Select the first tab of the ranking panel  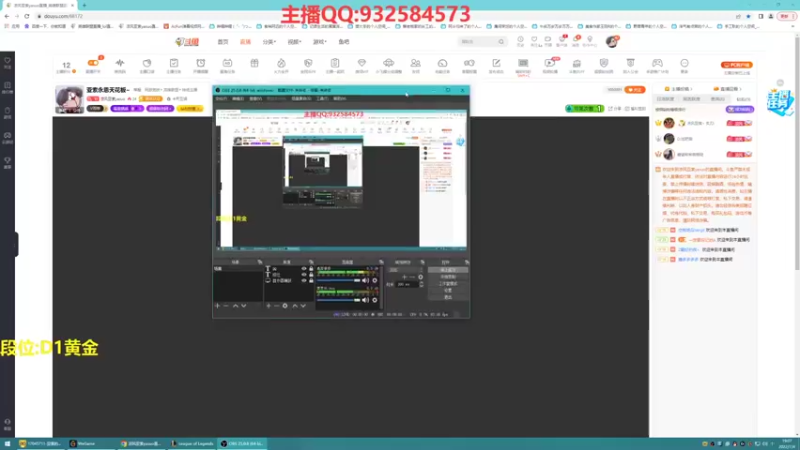[665, 99]
